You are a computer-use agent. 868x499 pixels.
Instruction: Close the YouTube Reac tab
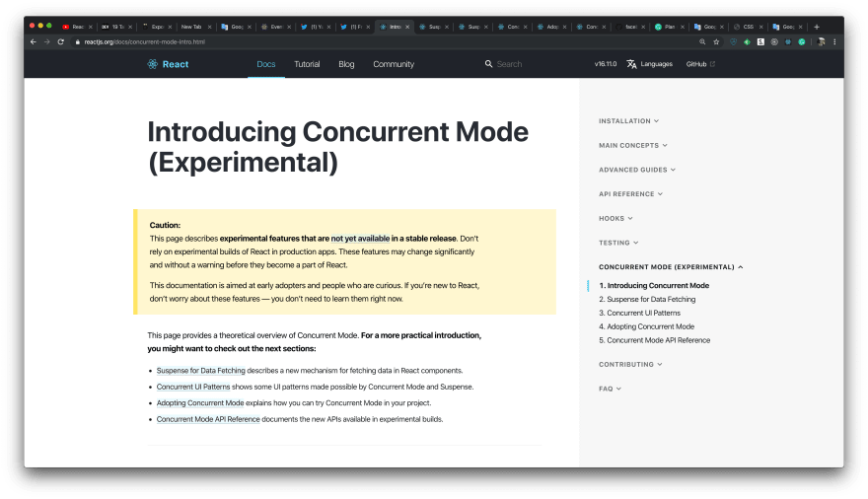coord(90,27)
